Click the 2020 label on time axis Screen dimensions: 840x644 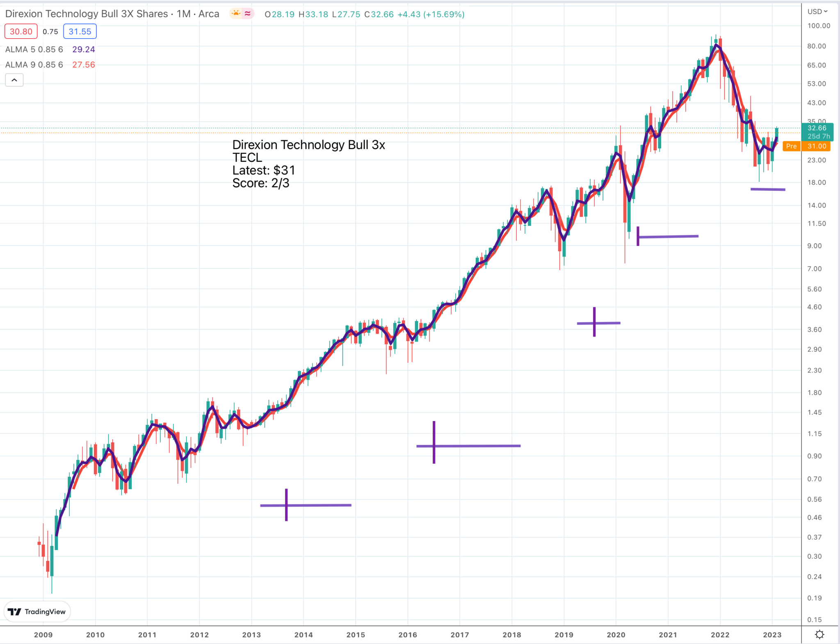click(616, 635)
